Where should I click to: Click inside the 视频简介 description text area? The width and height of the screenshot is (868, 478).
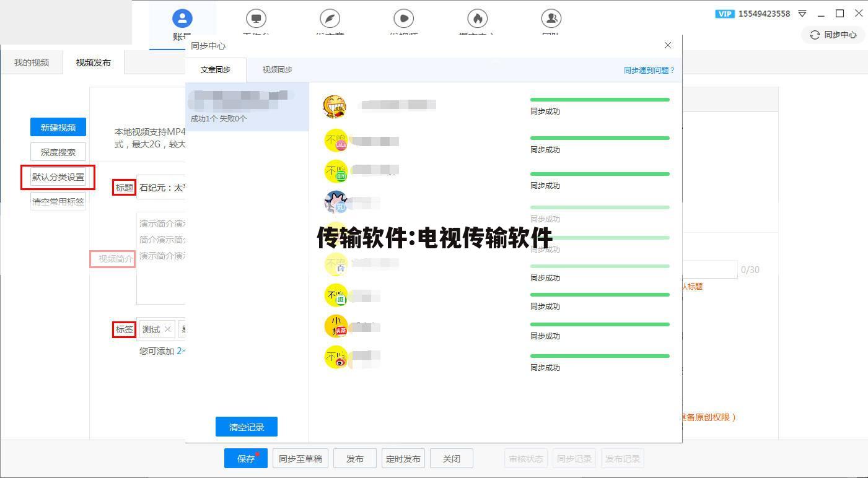point(160,258)
